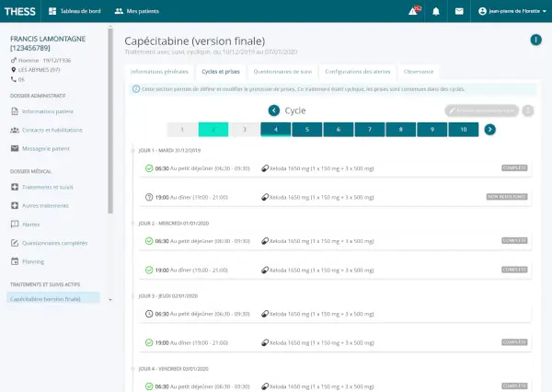Click the user account avatar icon

coord(482,11)
